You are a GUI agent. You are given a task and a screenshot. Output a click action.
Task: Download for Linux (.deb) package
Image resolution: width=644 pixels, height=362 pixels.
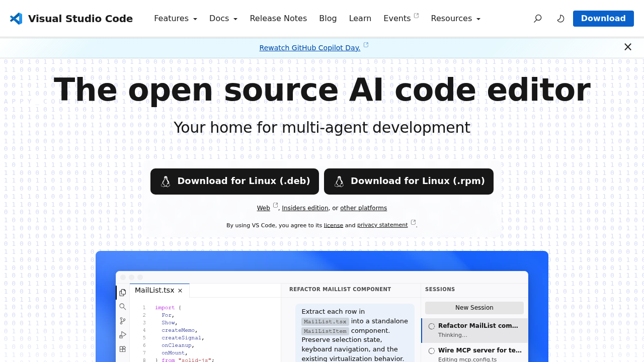tap(234, 182)
